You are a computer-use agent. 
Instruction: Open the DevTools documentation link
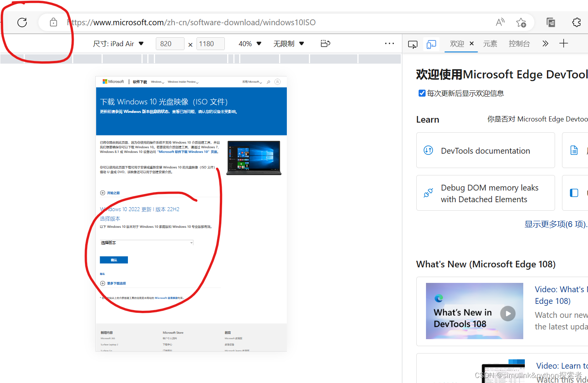point(485,151)
